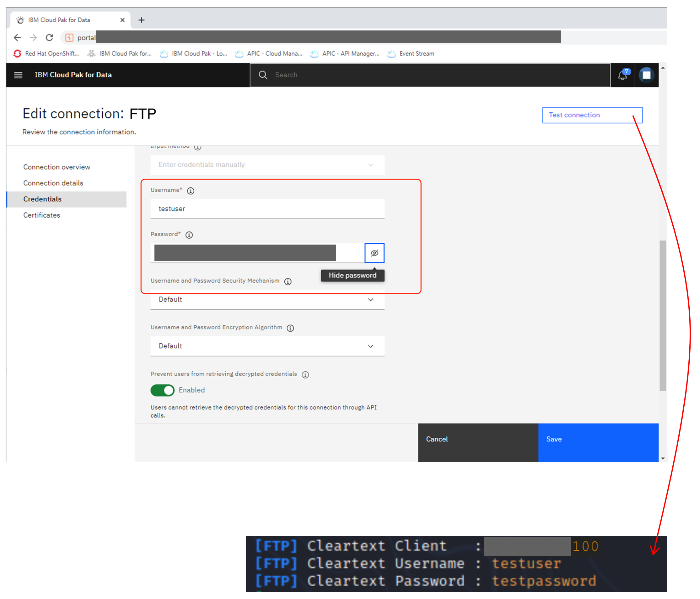Screen dimensions: 700x599
Task: Click the scrollbar up arrow
Action: click(663, 67)
